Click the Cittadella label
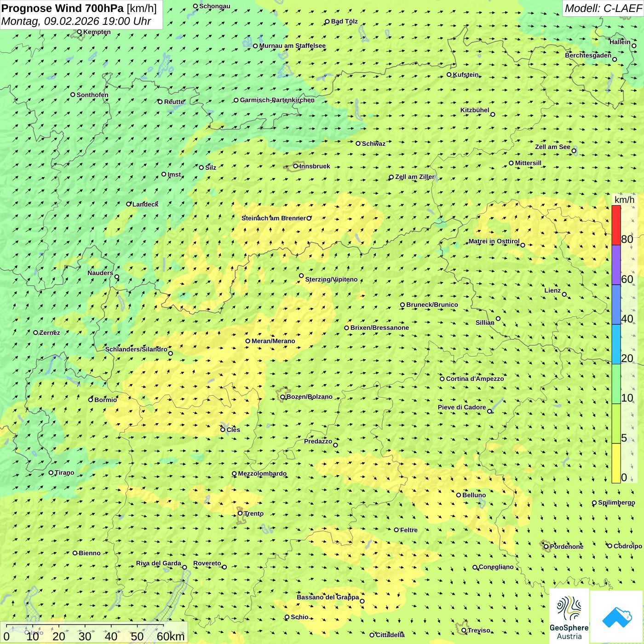Image resolution: width=644 pixels, height=644 pixels. tap(390, 635)
